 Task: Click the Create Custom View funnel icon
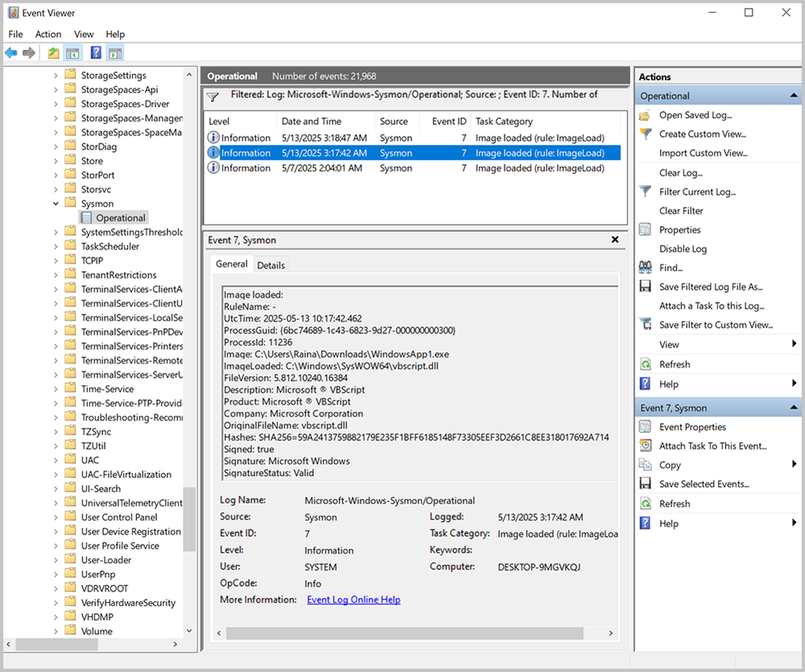[x=645, y=134]
